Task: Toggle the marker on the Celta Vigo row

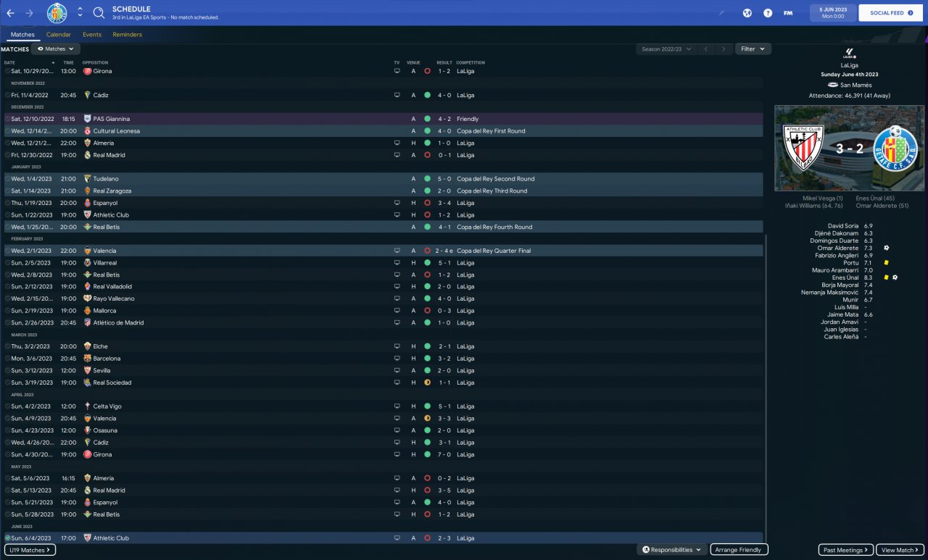Action: (x=7, y=406)
